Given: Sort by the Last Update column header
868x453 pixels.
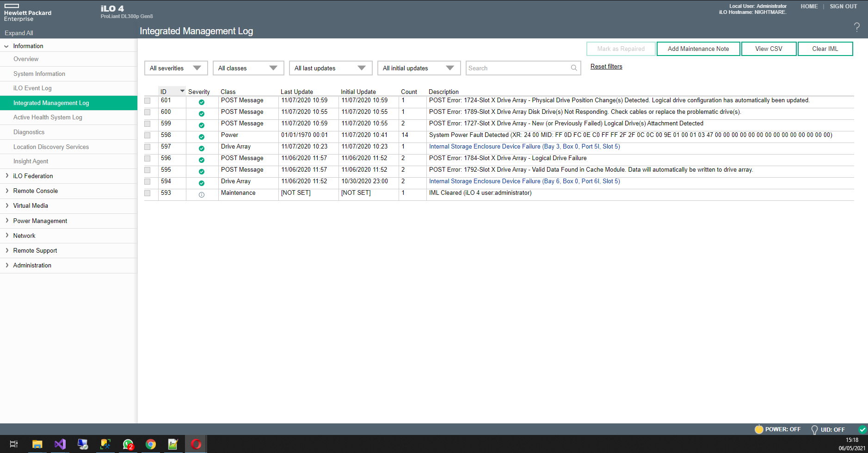Looking at the screenshot, I should [297, 92].
